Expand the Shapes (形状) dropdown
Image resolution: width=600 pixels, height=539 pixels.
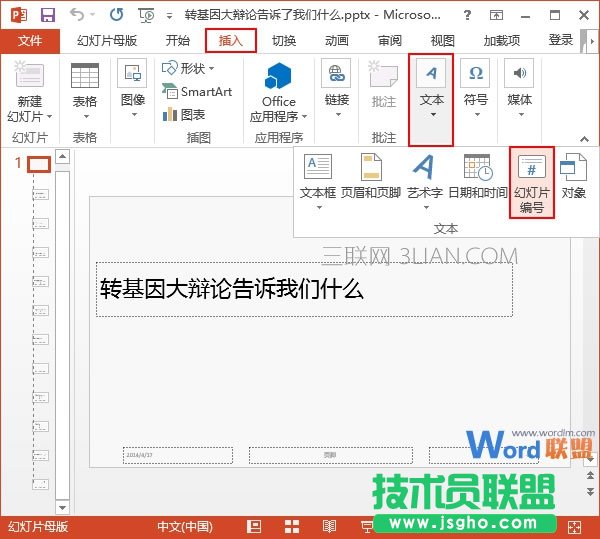click(189, 68)
